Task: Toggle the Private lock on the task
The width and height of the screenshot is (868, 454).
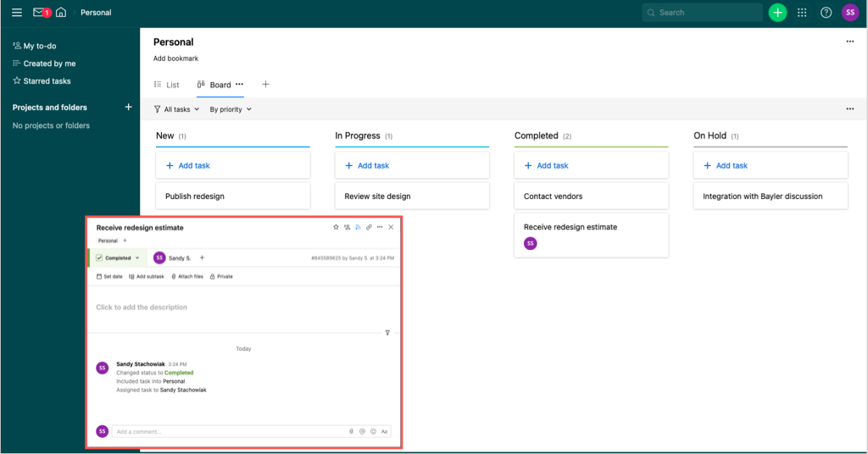Action: (x=220, y=276)
